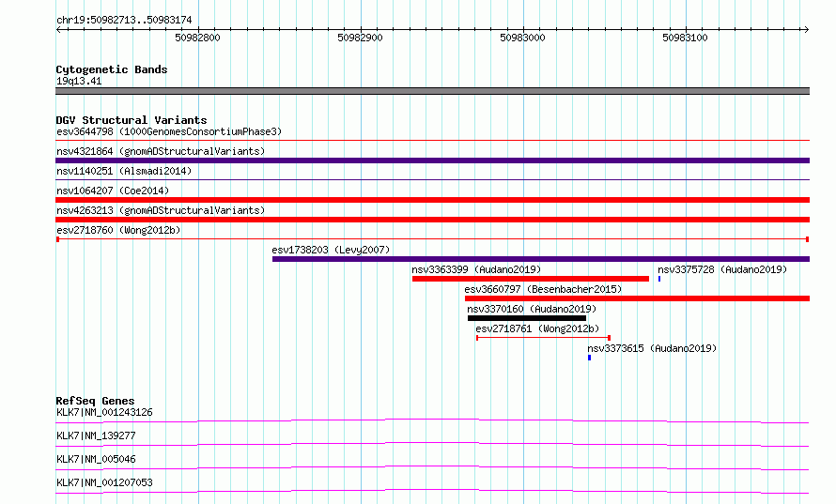Image resolution: width=836 pixels, height=504 pixels.
Task: Click the nsv4263213 (gnomADStructuralVariants) label
Action: click(161, 210)
